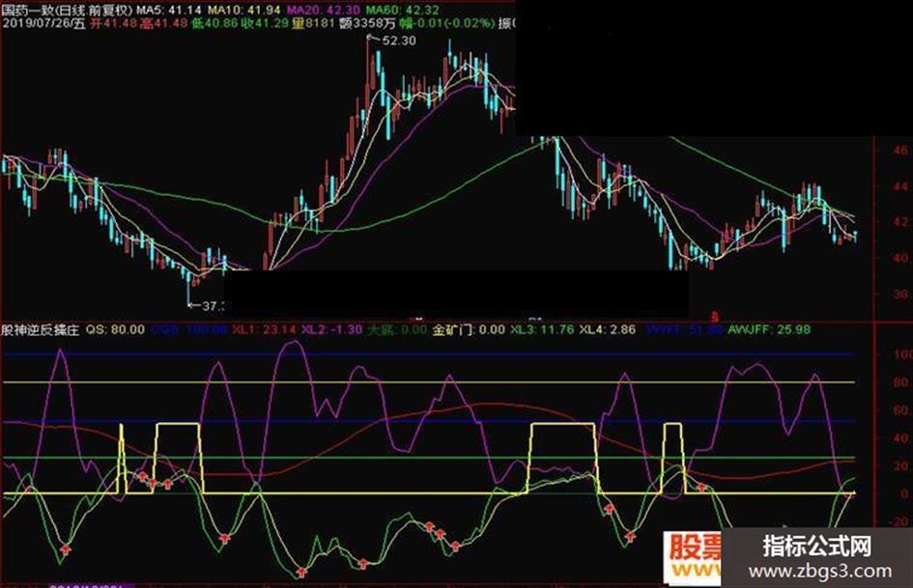Click the high price 高41.48 value

pyautogui.click(x=163, y=24)
